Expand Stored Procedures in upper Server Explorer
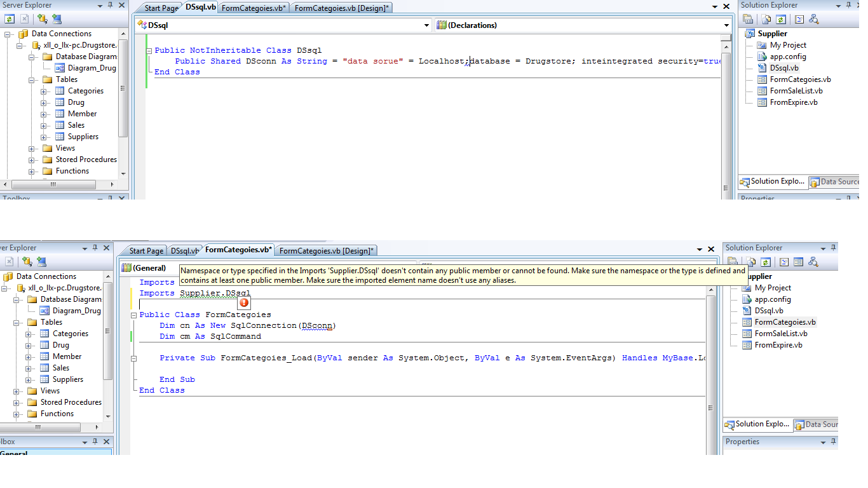This screenshot has width=868, height=488. [32, 159]
